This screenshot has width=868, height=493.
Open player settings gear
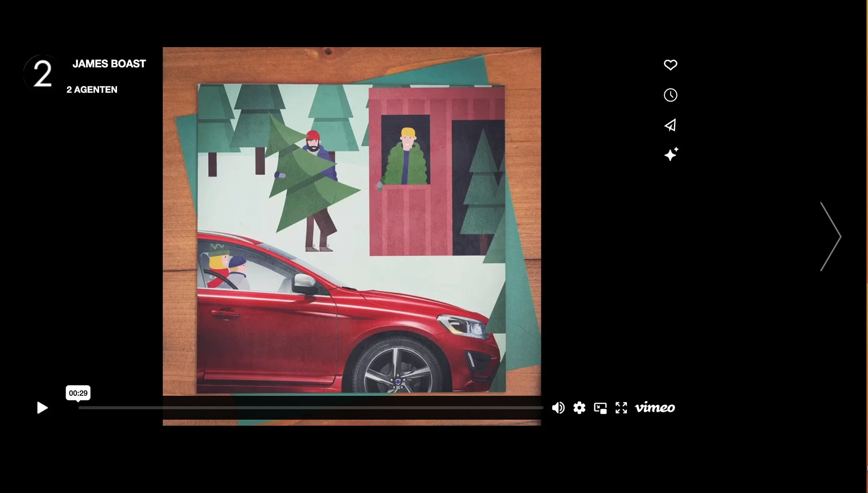[x=579, y=408]
